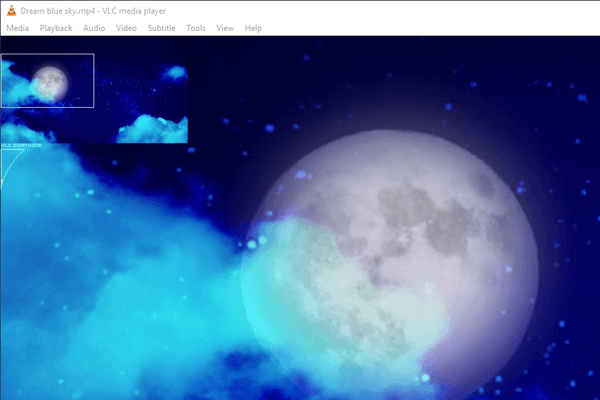Open the Video menu
This screenshot has height=400, width=600.
[x=126, y=28]
